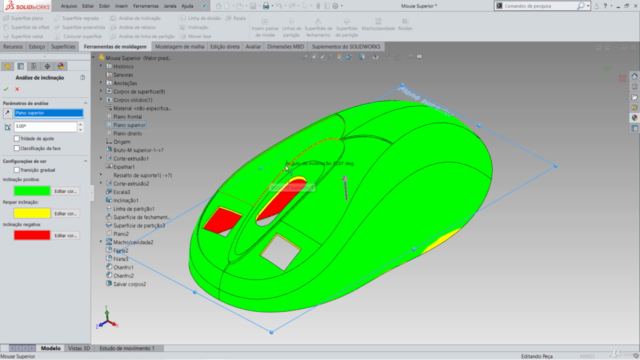This screenshot has width=640, height=360.
Task: Open the PropertyManager tab
Action: pos(20,66)
